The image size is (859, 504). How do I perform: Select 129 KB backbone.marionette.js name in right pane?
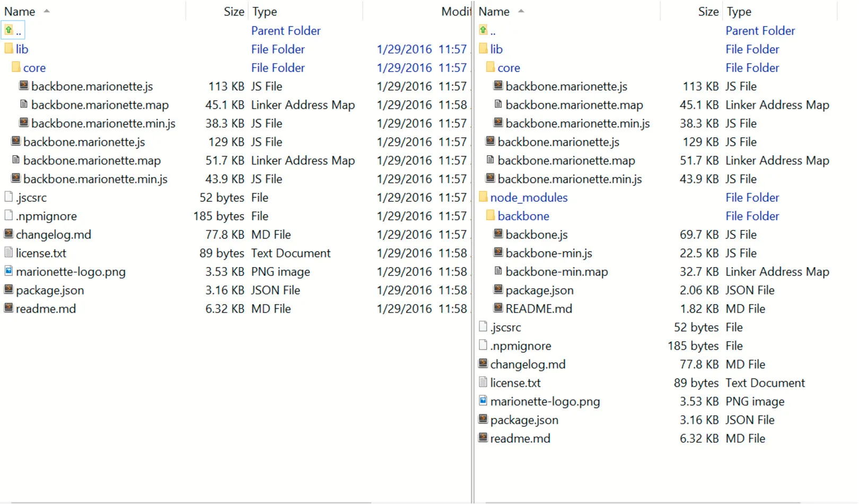click(x=559, y=142)
